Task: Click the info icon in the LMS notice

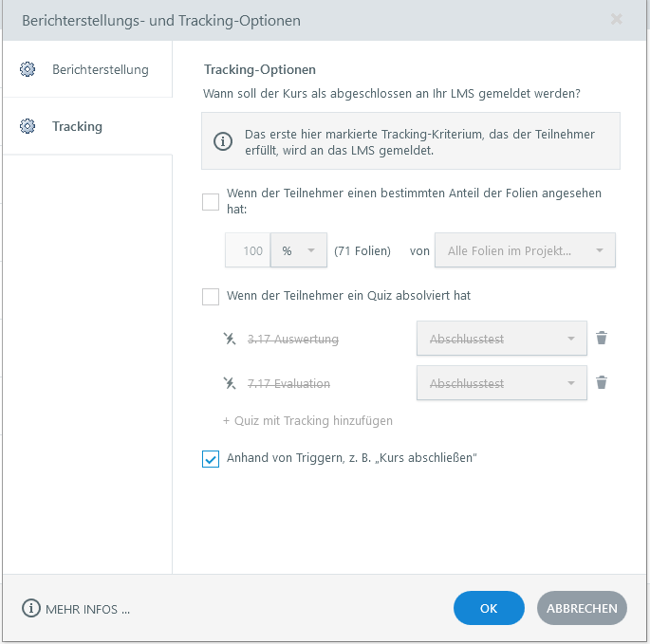Action: [223, 141]
